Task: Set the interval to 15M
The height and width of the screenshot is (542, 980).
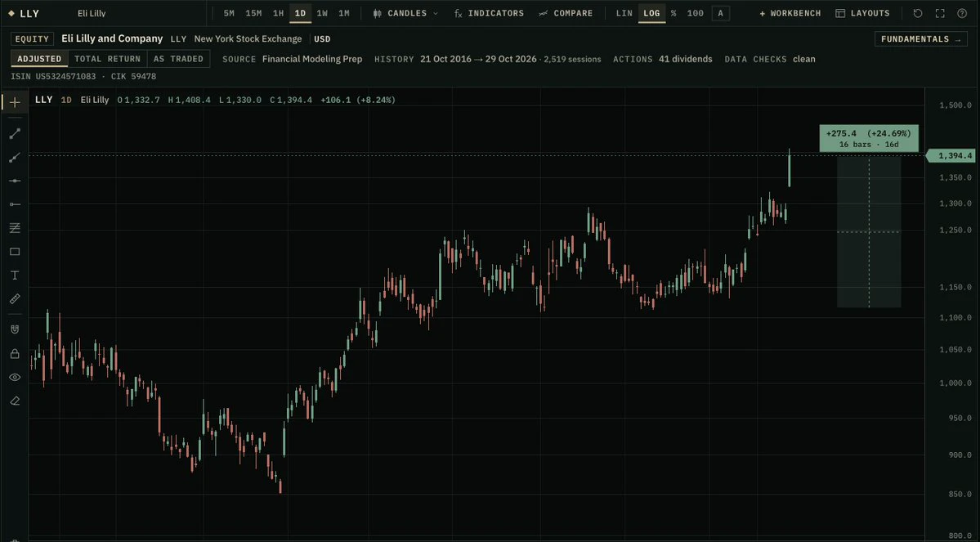Action: pyautogui.click(x=253, y=13)
